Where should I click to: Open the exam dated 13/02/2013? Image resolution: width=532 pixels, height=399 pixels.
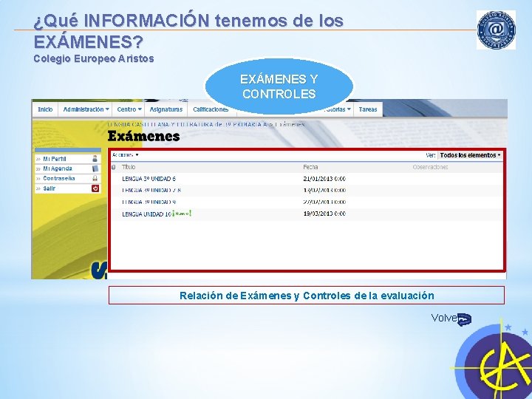151,191
